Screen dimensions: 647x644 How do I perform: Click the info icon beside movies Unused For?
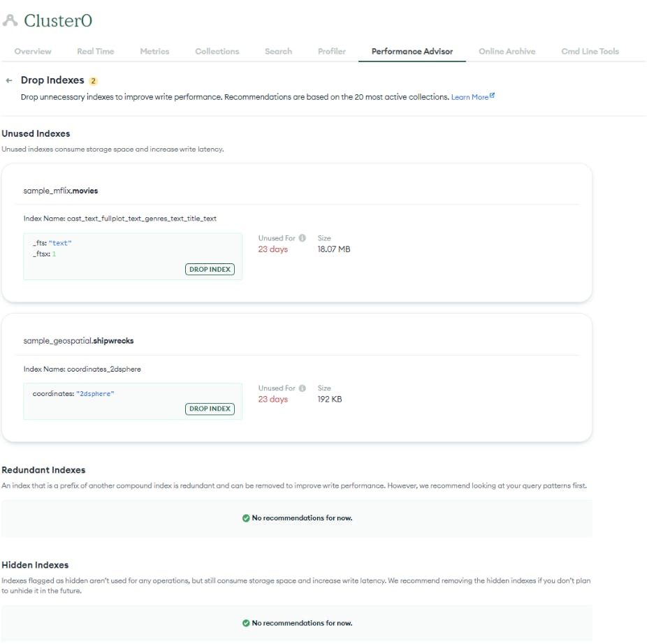tap(301, 237)
